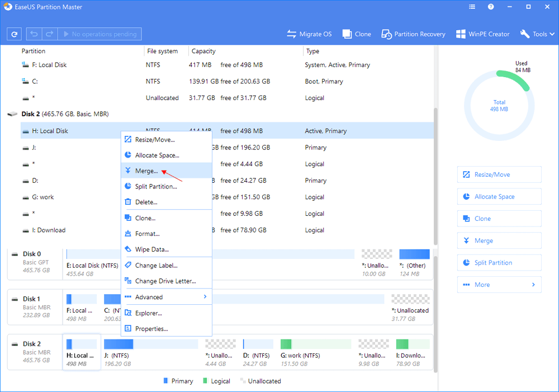Select I: Download 78.90 GB block on Disk 2
559x392 pixels.
[413, 353]
